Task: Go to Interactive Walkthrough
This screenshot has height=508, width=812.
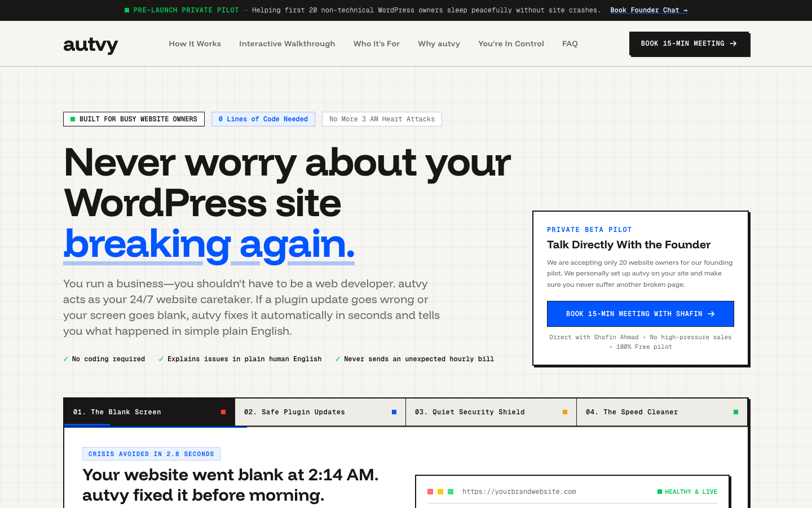Action: click(x=287, y=43)
